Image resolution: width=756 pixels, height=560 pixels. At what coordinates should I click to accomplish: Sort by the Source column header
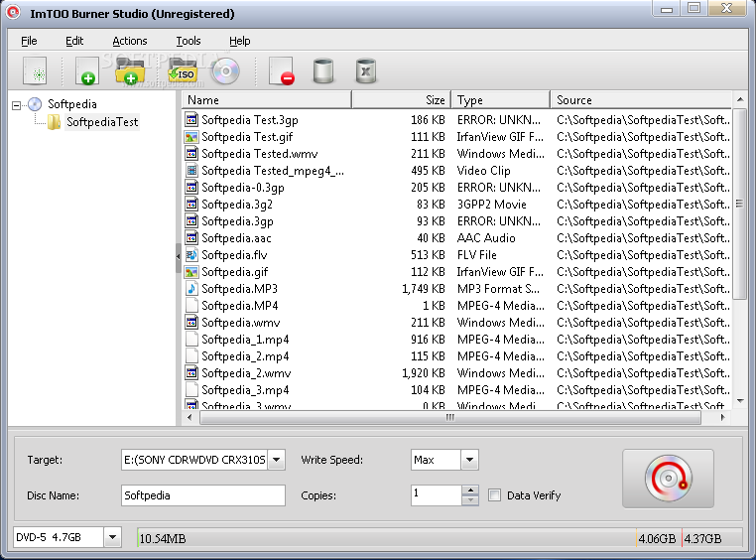click(641, 100)
